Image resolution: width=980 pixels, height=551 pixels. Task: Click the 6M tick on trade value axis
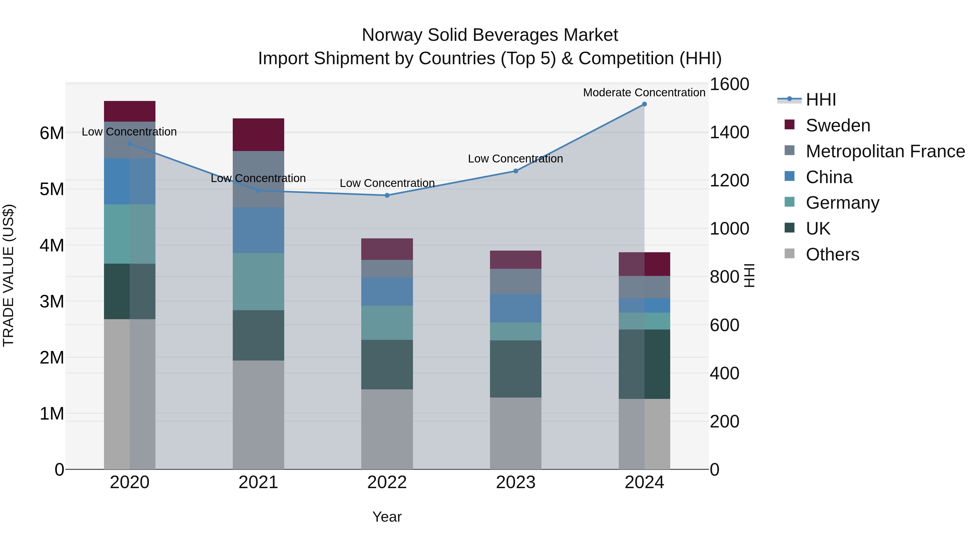tap(52, 133)
